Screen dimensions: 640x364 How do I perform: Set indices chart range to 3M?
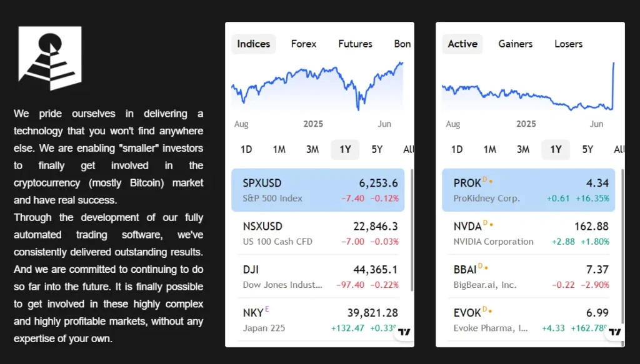point(312,149)
